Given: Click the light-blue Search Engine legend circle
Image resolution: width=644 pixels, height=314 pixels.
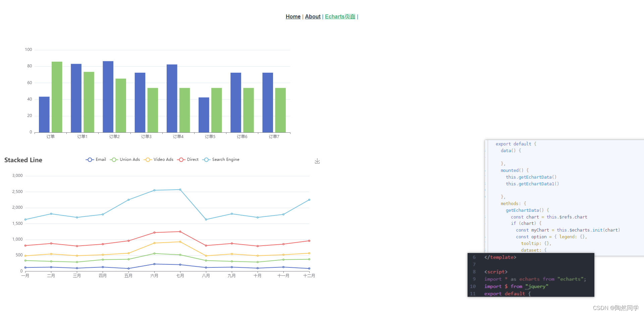Looking at the screenshot, I should (206, 160).
